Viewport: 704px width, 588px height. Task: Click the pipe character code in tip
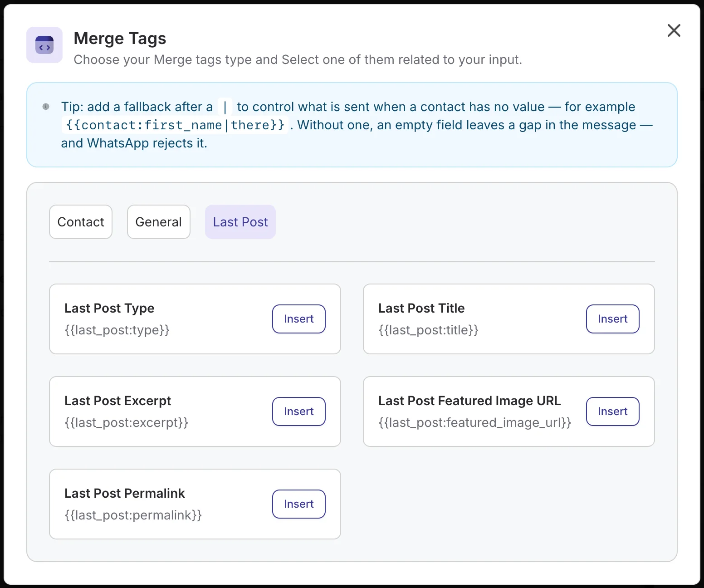pyautogui.click(x=225, y=107)
